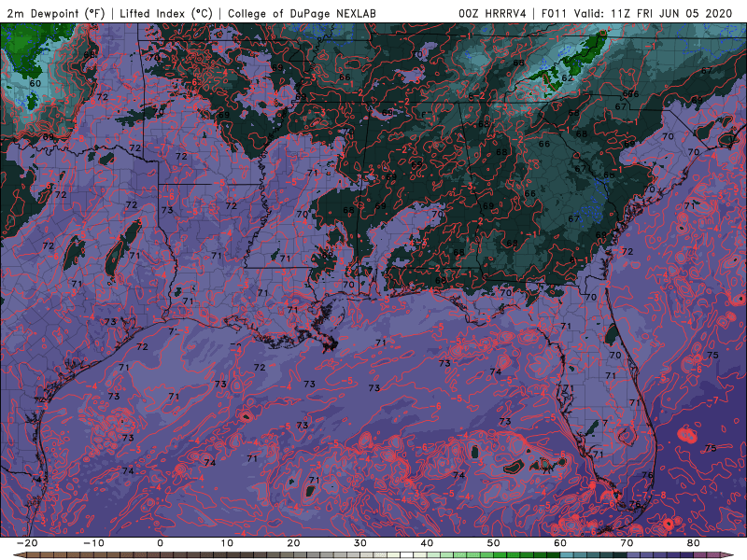Viewport: 747px width, 560px height.
Task: Click the -10 label on the color scale
Action: tap(94, 543)
